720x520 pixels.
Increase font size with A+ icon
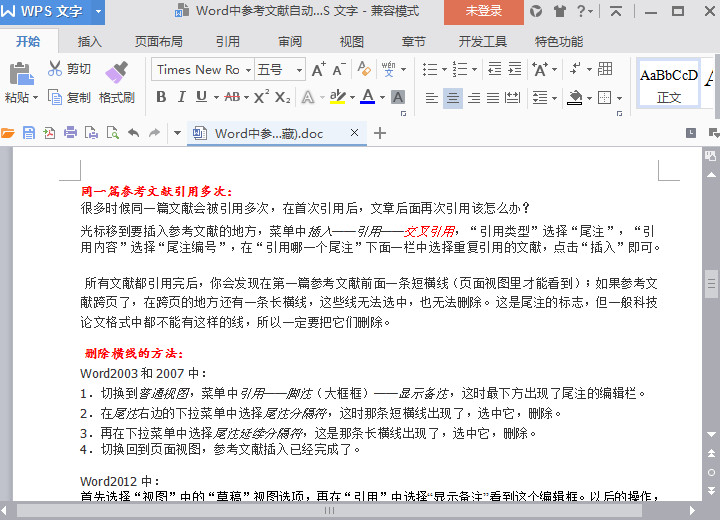[319, 69]
